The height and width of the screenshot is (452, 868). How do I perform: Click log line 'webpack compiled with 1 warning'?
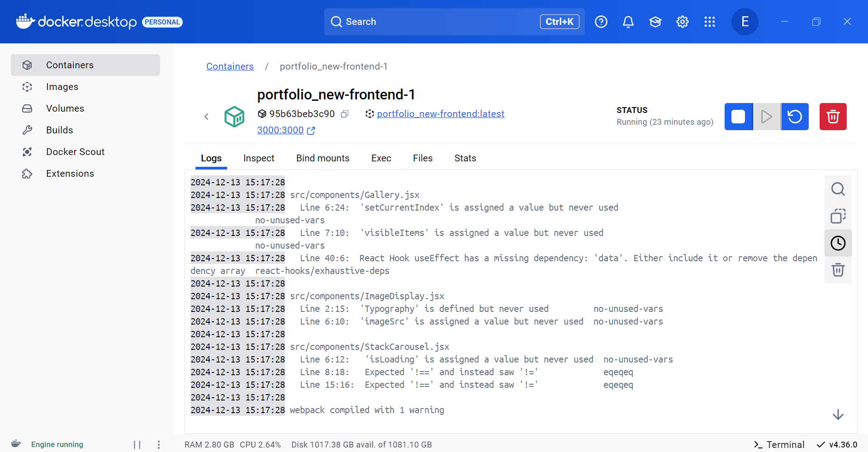[367, 410]
